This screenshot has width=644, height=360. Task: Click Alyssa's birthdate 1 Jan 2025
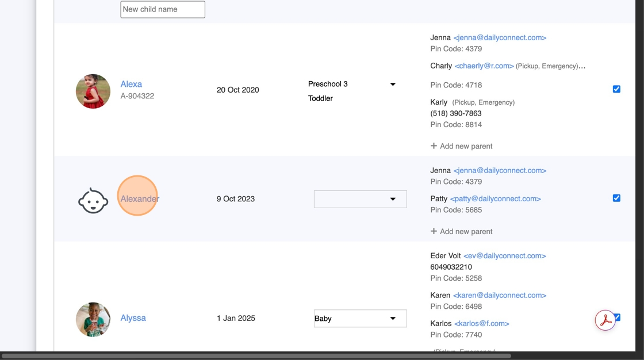236,319
